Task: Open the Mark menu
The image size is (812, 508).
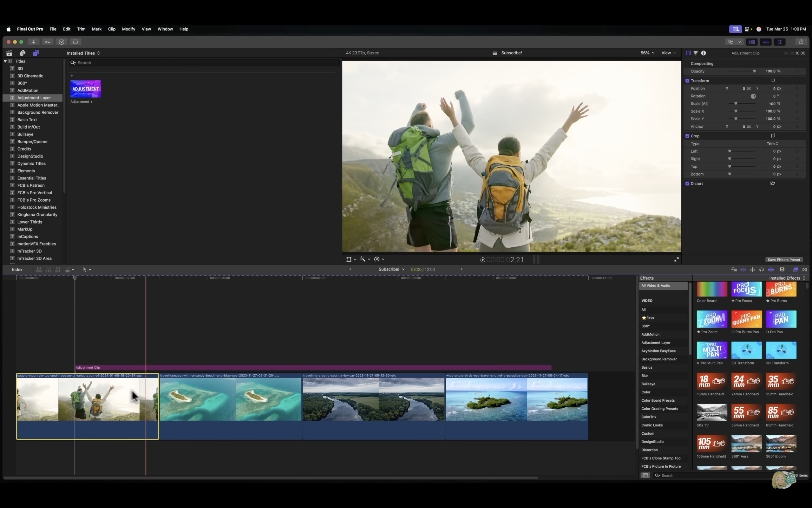Action: [97, 29]
